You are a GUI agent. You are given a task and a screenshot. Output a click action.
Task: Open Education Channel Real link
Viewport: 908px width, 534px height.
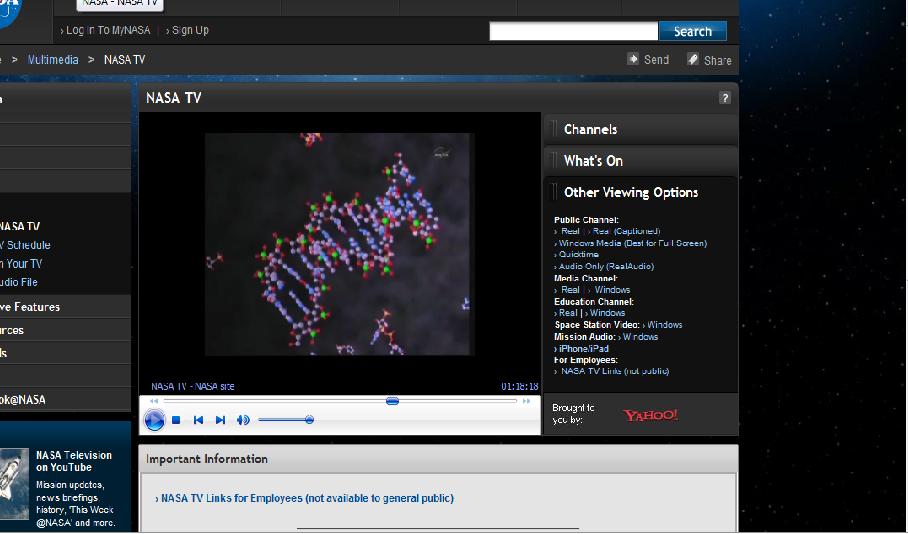pos(568,313)
